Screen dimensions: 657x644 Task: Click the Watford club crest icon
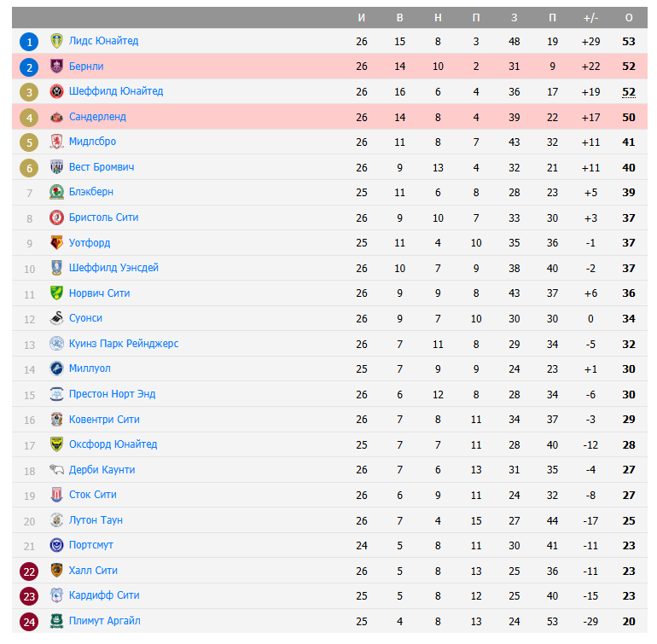click(x=56, y=243)
